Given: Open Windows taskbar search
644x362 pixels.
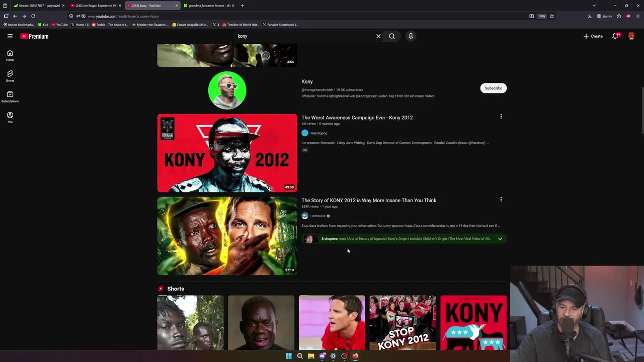Looking at the screenshot, I should click(300, 356).
